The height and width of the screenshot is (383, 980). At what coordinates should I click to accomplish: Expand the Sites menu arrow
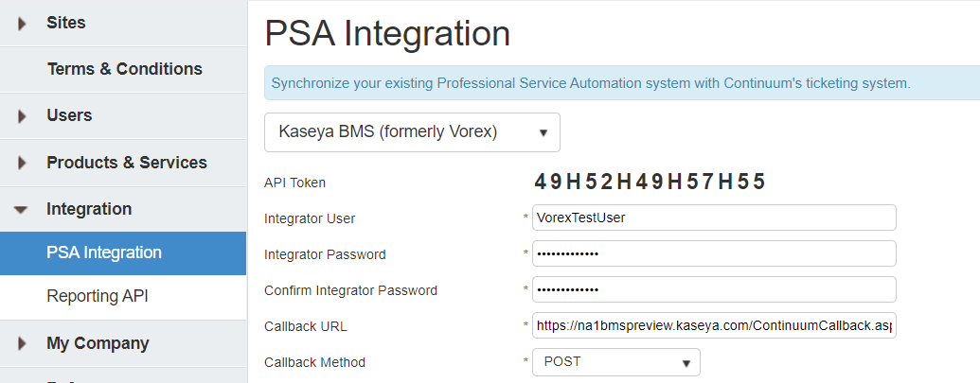pos(22,24)
